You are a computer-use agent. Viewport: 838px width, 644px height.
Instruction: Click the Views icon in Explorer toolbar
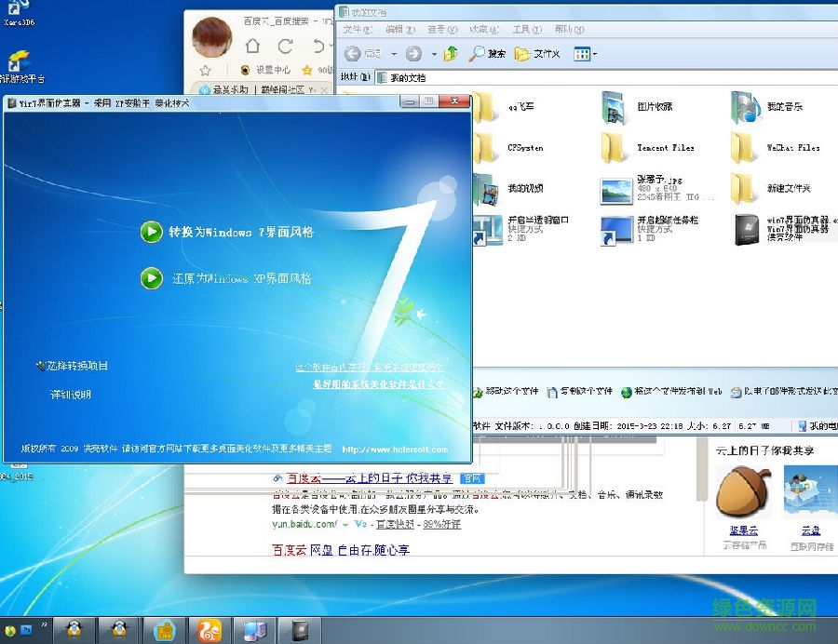[x=583, y=53]
